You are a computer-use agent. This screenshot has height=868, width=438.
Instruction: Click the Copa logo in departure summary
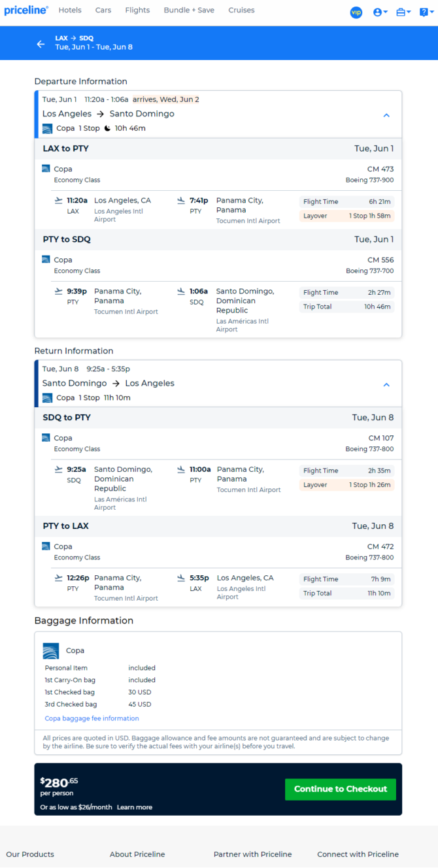[47, 128]
